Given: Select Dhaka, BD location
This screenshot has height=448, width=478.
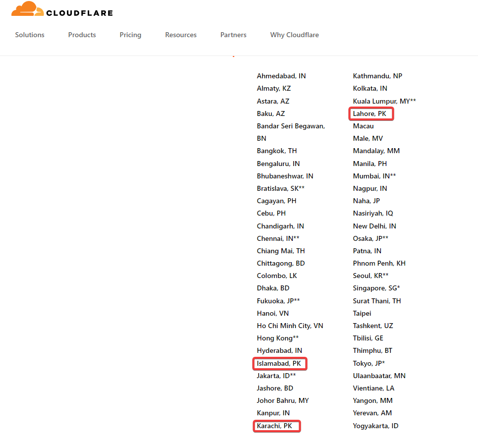Looking at the screenshot, I should 273,288.
